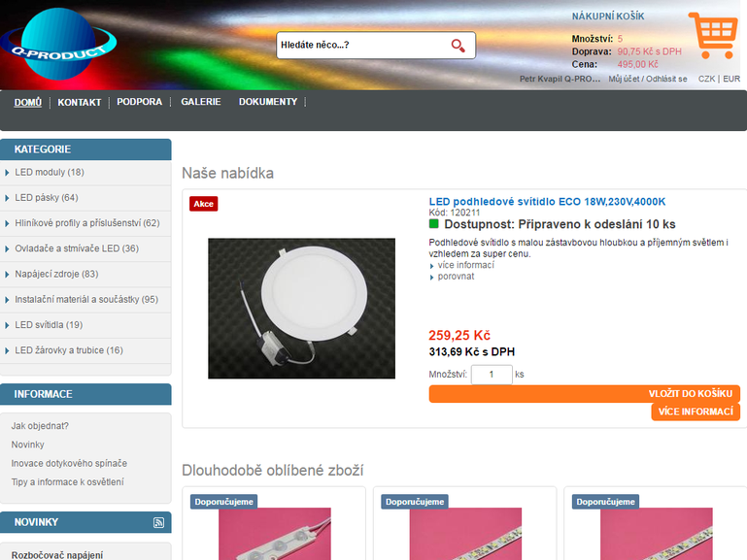Image resolution: width=747 pixels, height=560 pixels.
Task: Click the LED downlight product photo
Action: point(301,308)
